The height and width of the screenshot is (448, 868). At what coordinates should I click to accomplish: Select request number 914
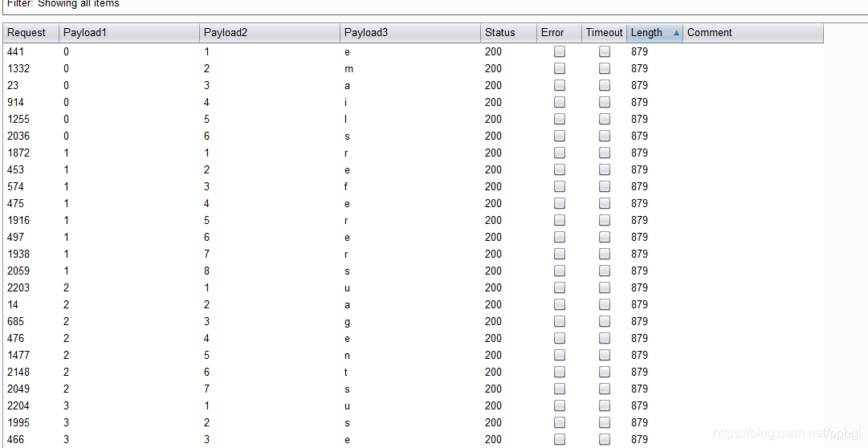[15, 102]
